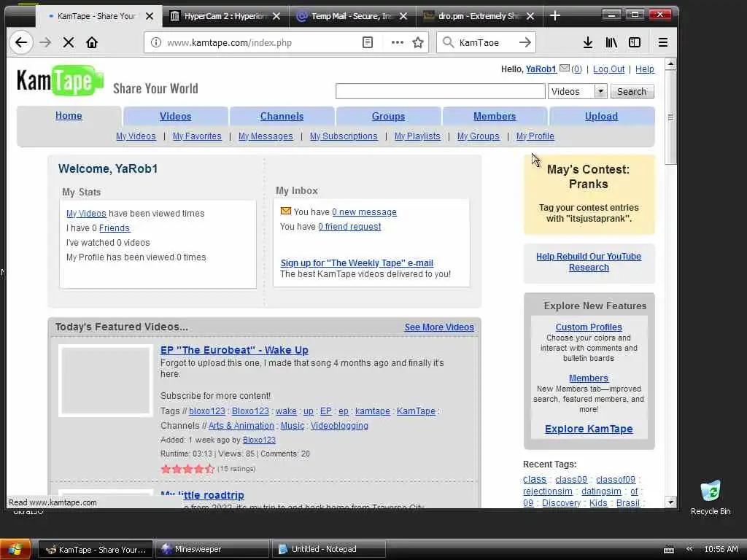The width and height of the screenshot is (747, 560).
Task: Click the KamTape Search button
Action: [x=632, y=91]
